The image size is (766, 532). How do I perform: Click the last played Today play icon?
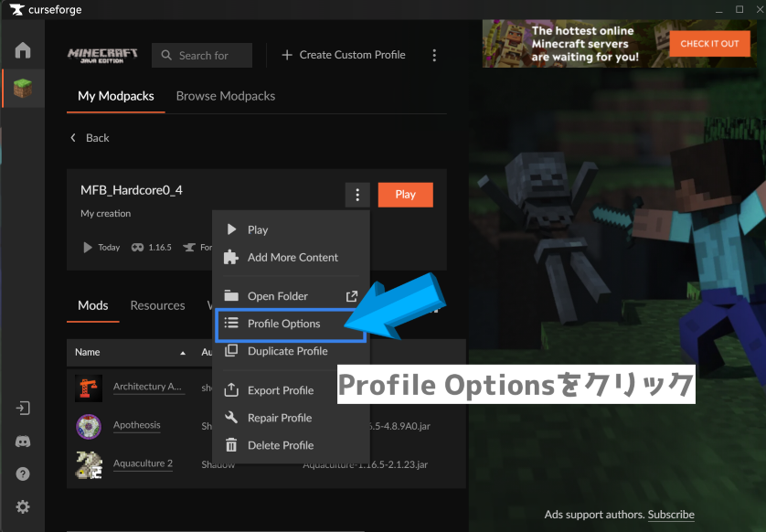[88, 248]
